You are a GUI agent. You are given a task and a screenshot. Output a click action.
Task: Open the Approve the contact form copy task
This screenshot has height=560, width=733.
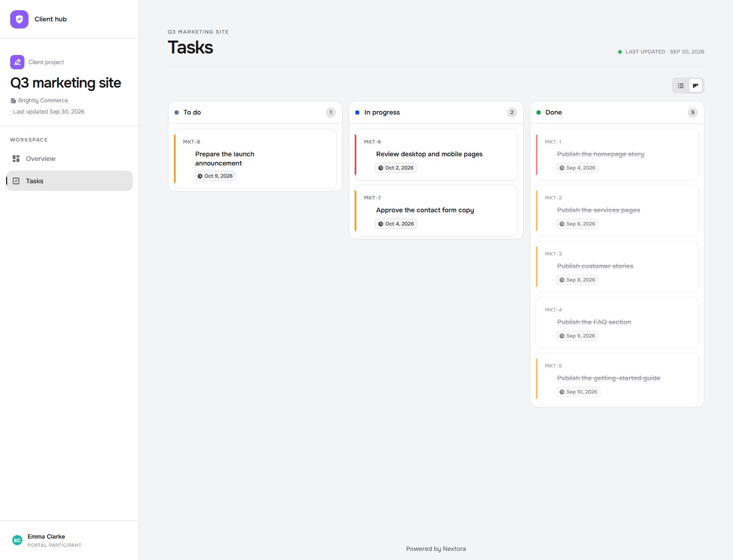pyautogui.click(x=436, y=211)
